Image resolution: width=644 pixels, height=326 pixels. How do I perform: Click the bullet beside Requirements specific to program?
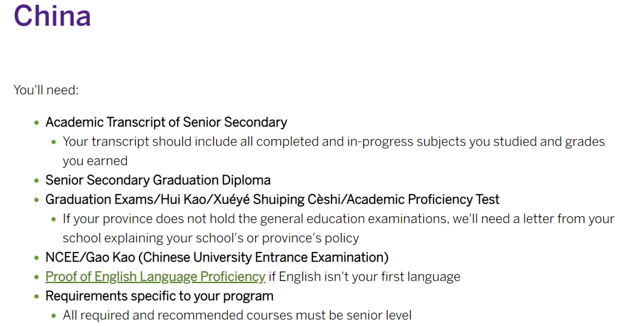(x=37, y=296)
